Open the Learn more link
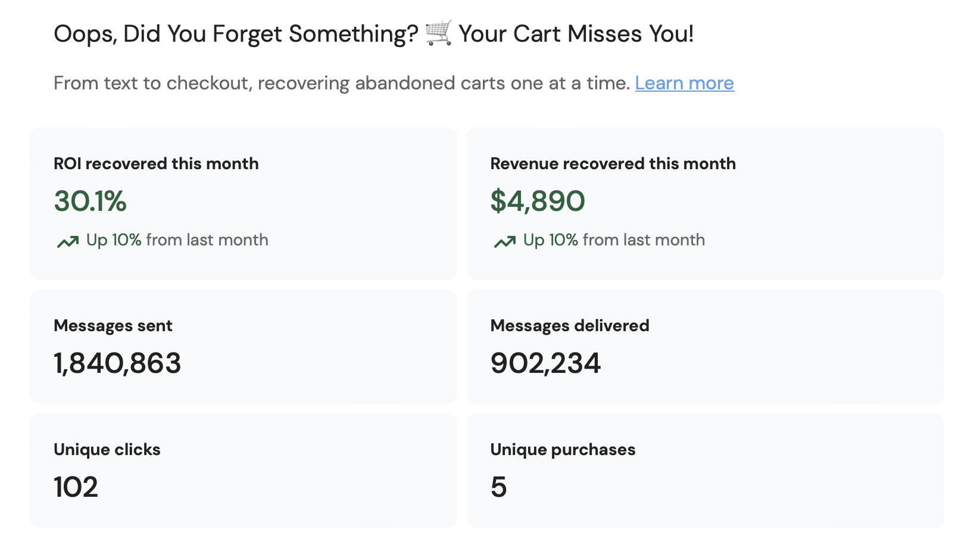The width and height of the screenshot is (980, 548). coord(684,83)
